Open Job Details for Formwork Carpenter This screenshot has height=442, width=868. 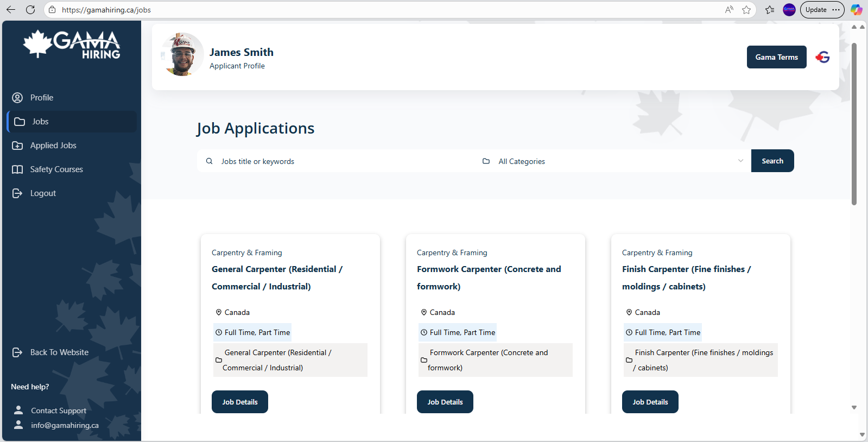[x=445, y=402]
